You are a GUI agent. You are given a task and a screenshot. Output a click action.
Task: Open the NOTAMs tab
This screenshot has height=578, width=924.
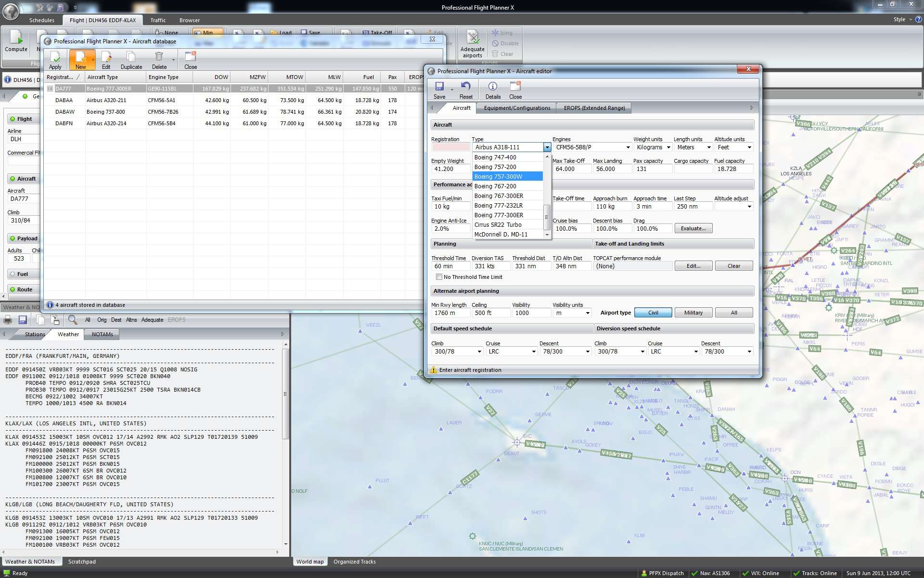(x=102, y=334)
